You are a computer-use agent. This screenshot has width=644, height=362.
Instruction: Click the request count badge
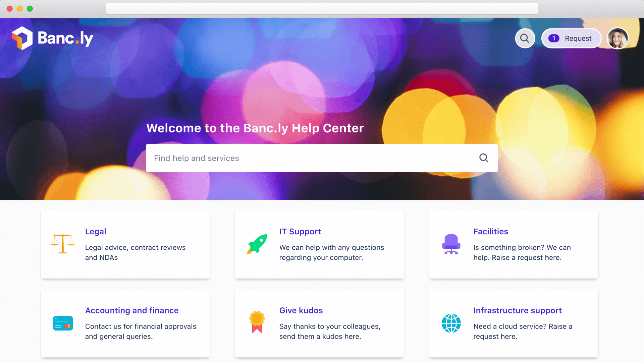(554, 38)
